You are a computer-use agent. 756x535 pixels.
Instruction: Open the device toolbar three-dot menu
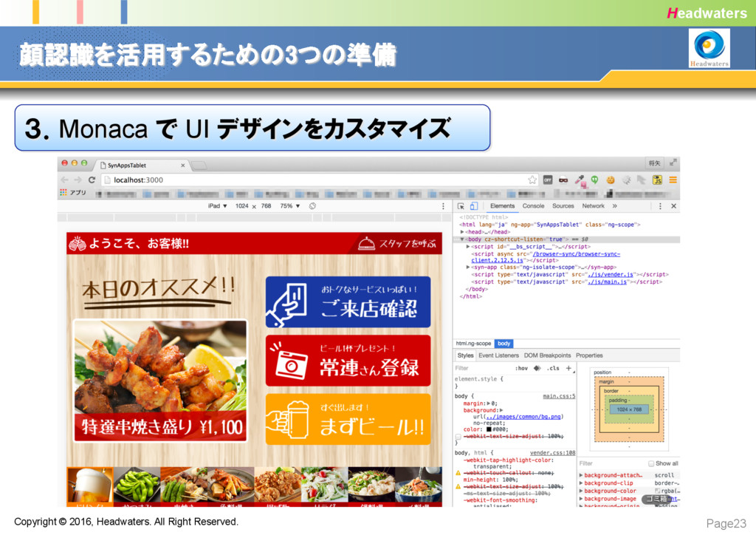(x=444, y=206)
